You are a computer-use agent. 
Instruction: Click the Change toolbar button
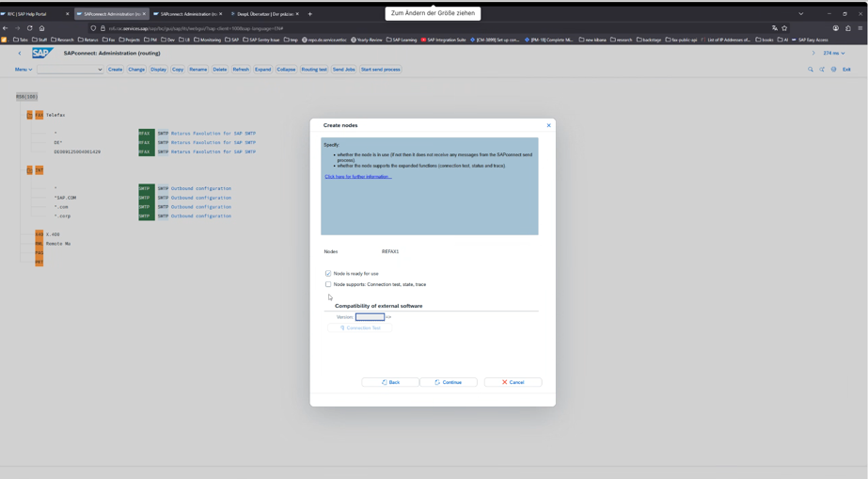coord(136,70)
